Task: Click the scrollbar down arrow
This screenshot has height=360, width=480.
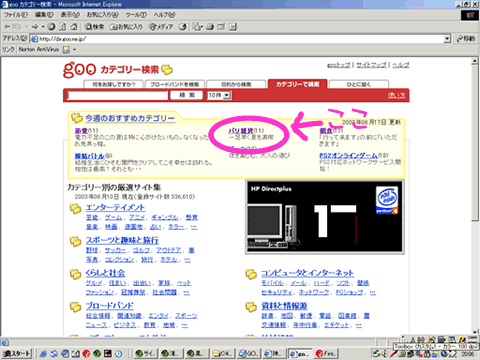Action: pos(475,332)
